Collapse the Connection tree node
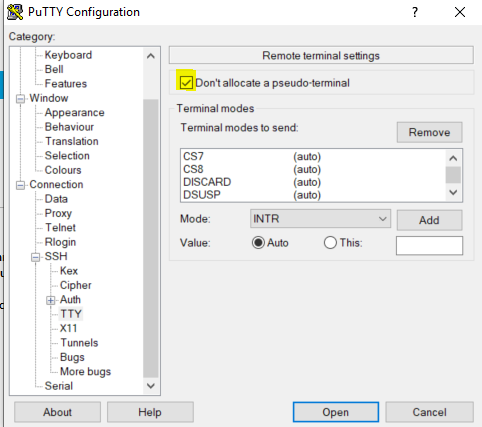The width and height of the screenshot is (482, 427). [x=21, y=185]
